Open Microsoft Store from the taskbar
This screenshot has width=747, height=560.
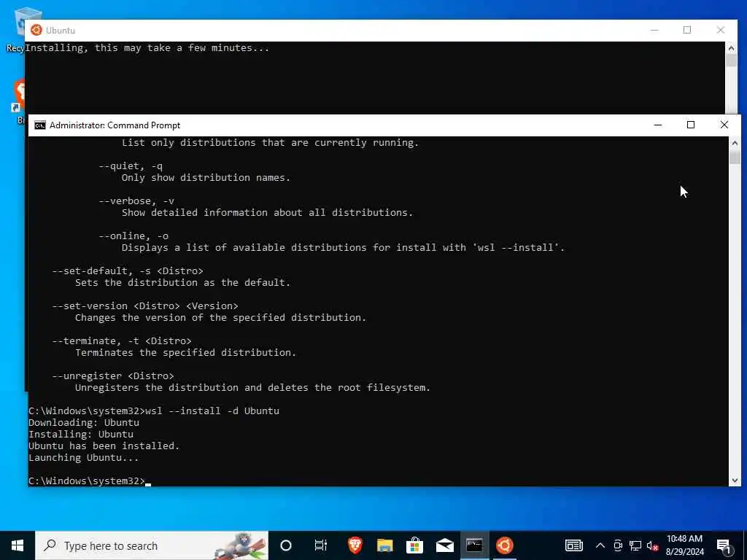click(415, 545)
